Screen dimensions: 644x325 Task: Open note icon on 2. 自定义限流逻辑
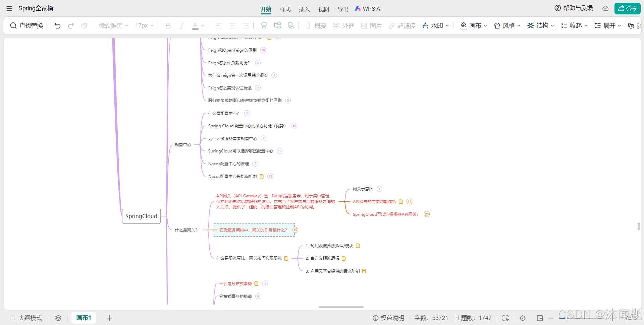pyautogui.click(x=343, y=258)
